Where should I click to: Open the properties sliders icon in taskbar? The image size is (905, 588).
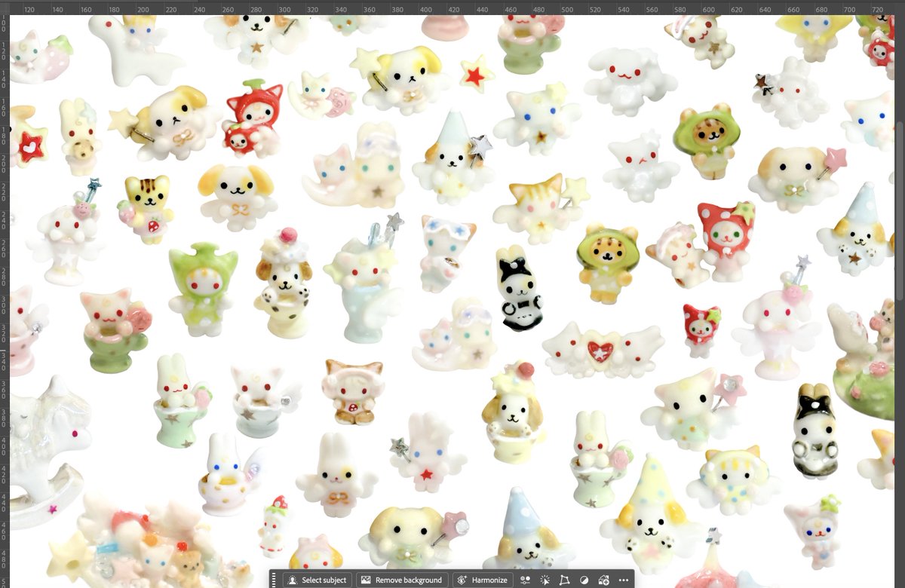tap(526, 580)
